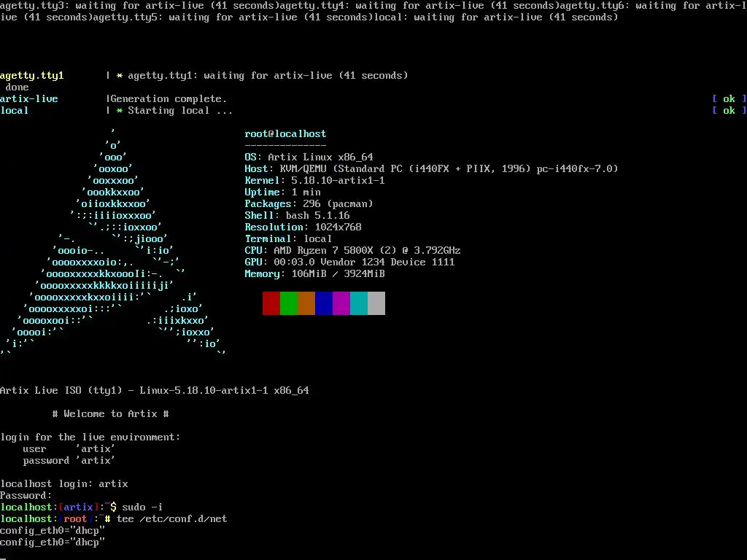This screenshot has height=560, width=747.
Task: Click the 'Uptime: 1 min' line
Action: point(282,192)
